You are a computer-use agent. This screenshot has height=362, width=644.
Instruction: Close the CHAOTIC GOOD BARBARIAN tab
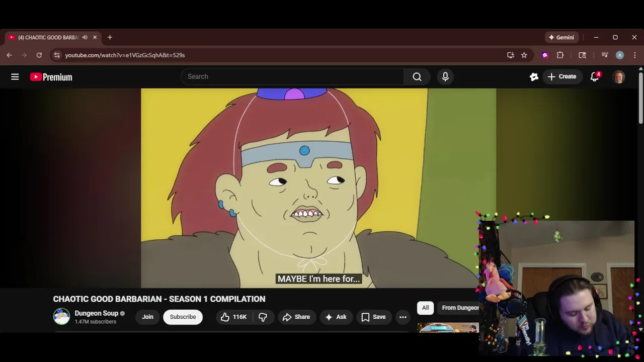pos(95,37)
